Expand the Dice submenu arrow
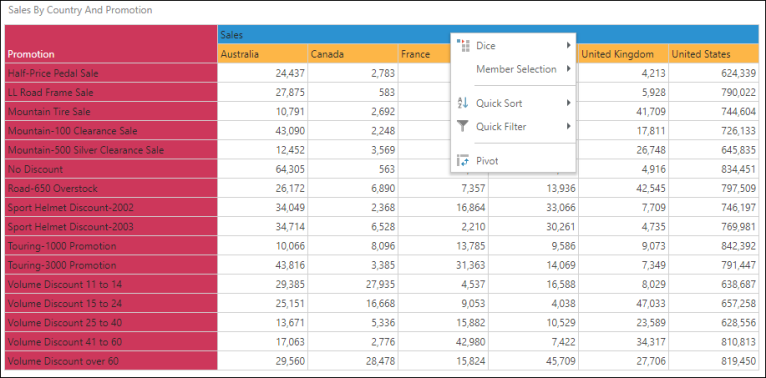 569,45
